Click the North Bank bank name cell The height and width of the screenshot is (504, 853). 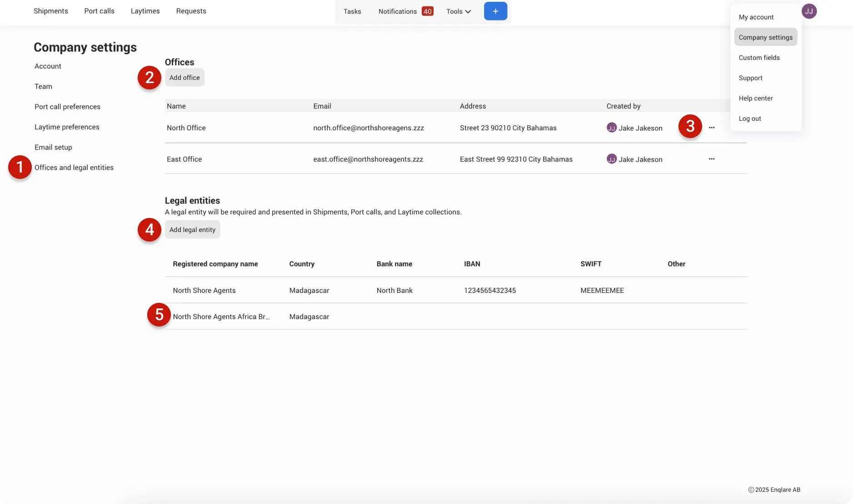coord(394,291)
